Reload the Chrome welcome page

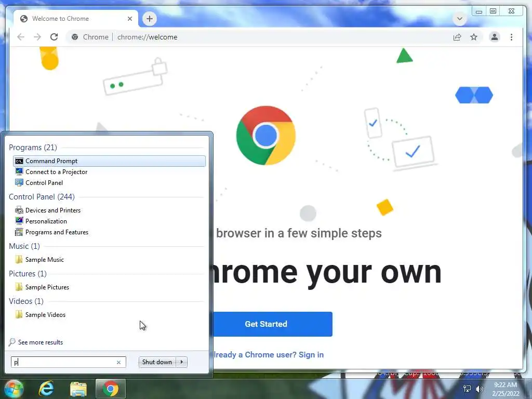click(54, 37)
